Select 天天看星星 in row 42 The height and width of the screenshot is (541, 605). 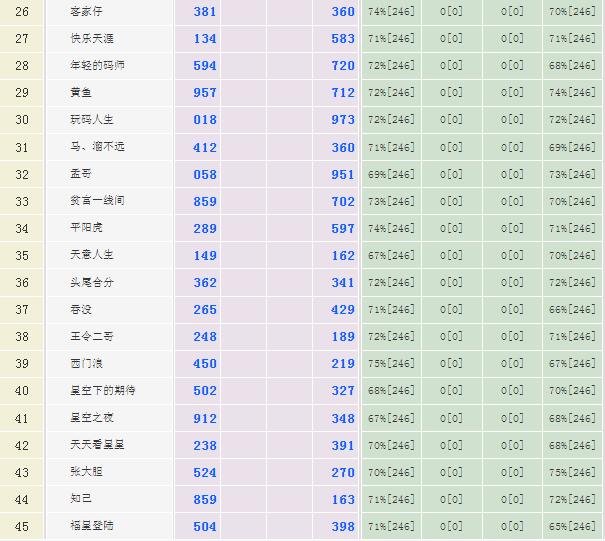97,445
